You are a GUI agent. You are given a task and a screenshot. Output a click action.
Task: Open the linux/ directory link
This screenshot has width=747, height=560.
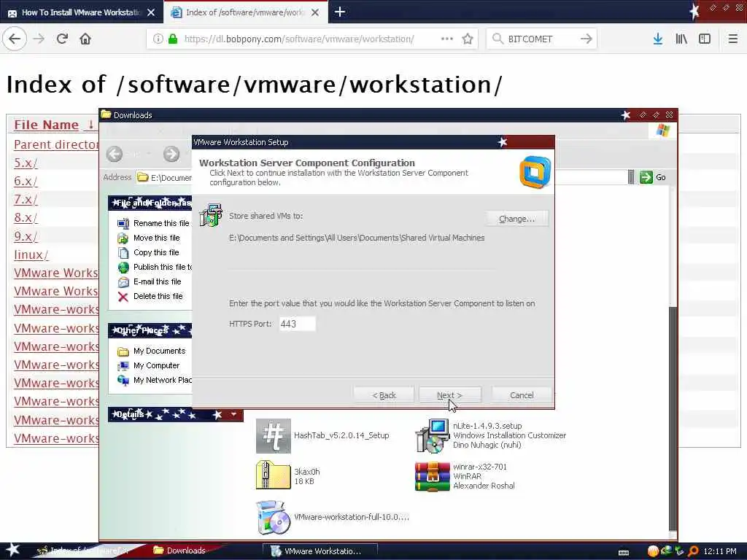point(31,254)
